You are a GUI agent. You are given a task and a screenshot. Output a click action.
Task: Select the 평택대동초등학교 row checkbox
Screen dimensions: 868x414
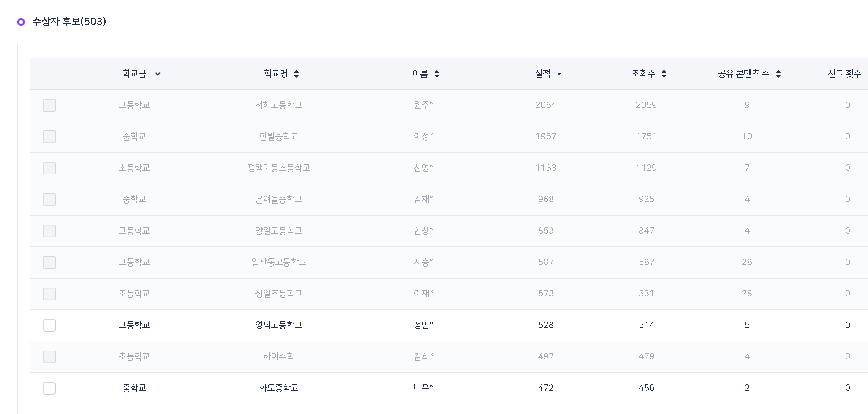[x=49, y=168]
